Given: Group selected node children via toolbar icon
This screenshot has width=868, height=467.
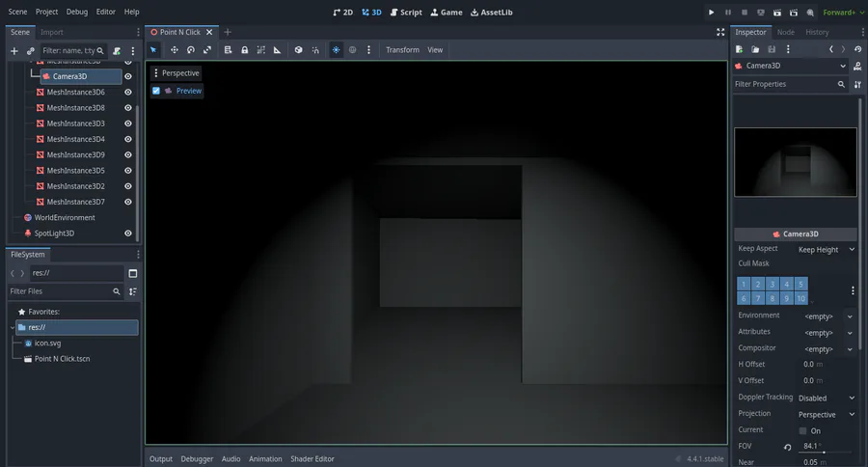Looking at the screenshot, I should click(260, 50).
